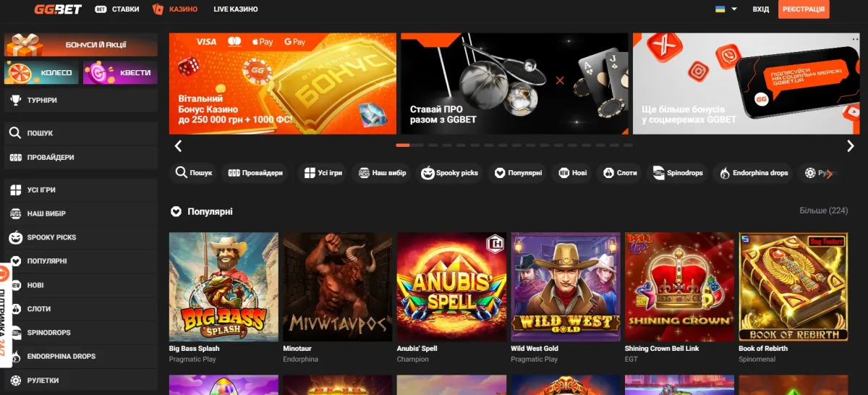Select the first banner carousel indicator
Viewport: 868px width, 395px height.
[x=402, y=145]
